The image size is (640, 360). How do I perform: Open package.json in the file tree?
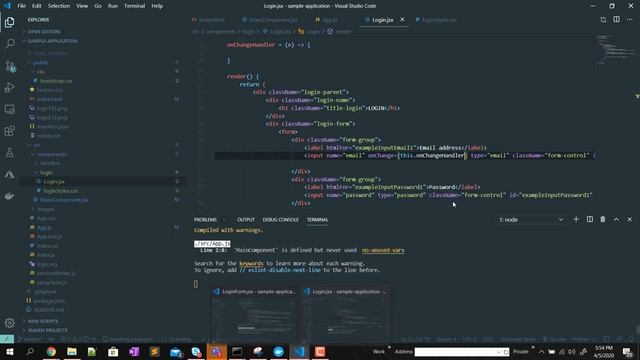pos(49,300)
